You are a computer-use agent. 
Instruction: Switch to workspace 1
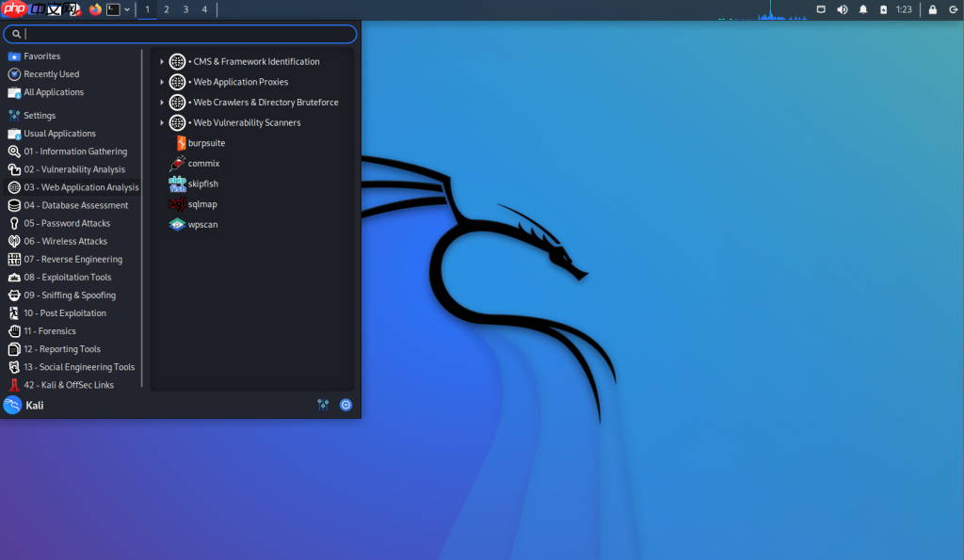147,9
